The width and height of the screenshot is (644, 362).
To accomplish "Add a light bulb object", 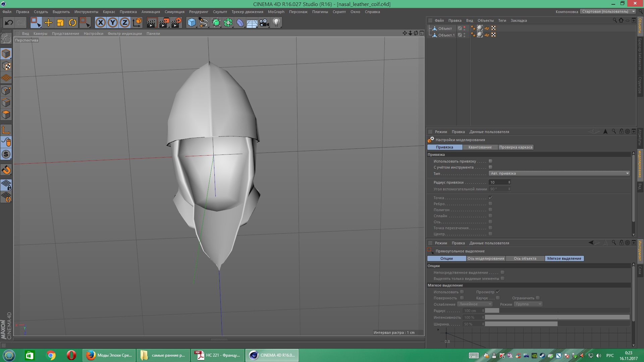I will (x=276, y=23).
